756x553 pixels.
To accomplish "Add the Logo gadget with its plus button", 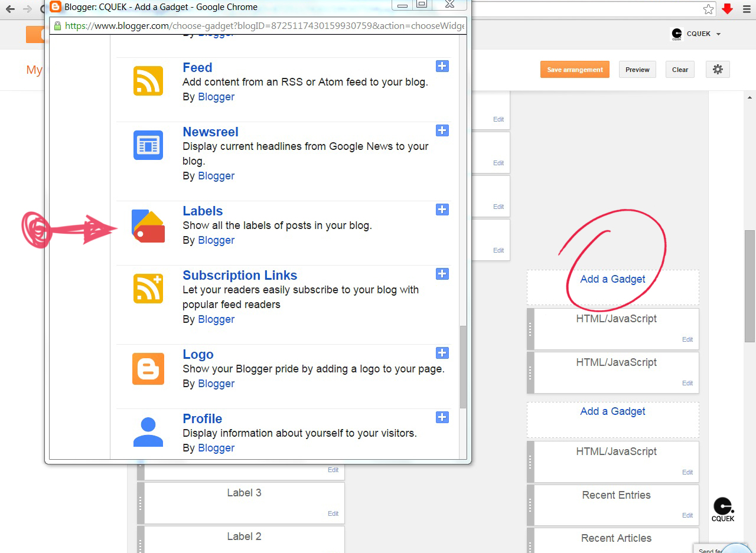I will [442, 353].
